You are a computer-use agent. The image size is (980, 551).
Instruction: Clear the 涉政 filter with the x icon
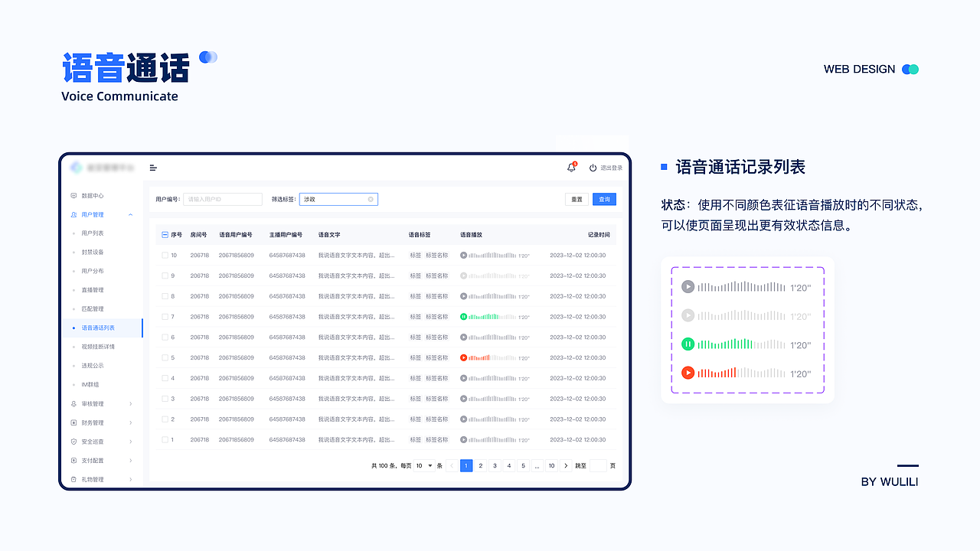[371, 199]
